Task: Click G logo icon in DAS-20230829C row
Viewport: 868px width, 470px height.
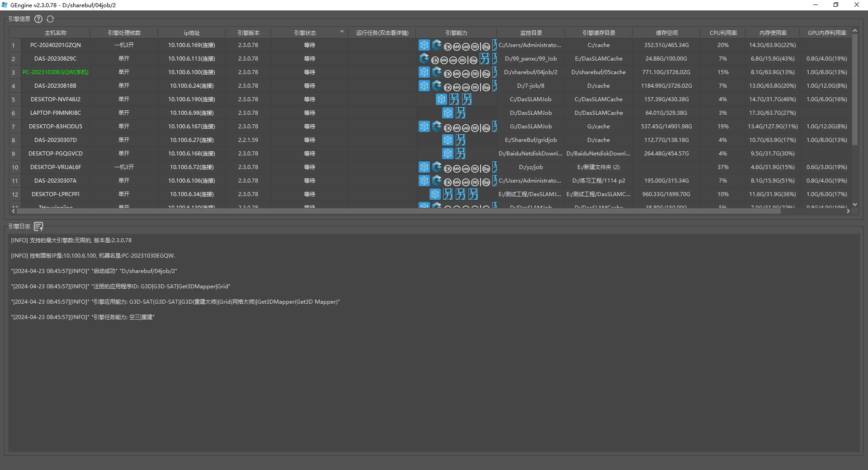Action: coord(424,58)
